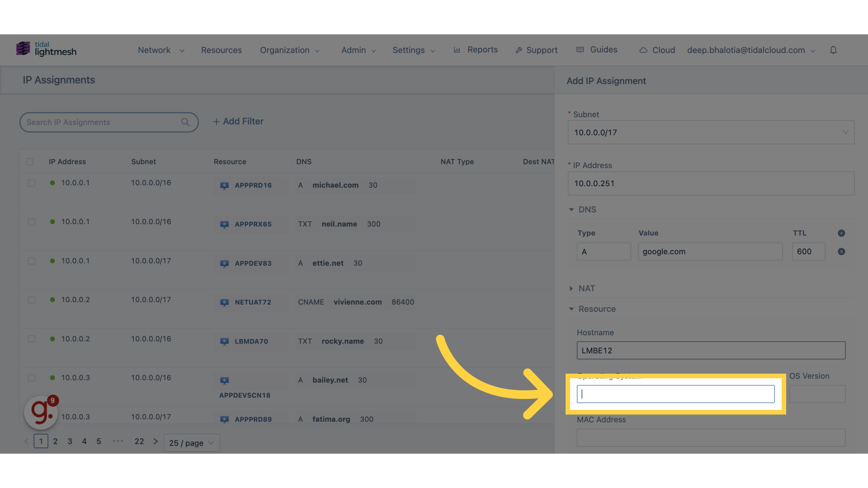Open the 25 / page size dropdown

(x=192, y=443)
